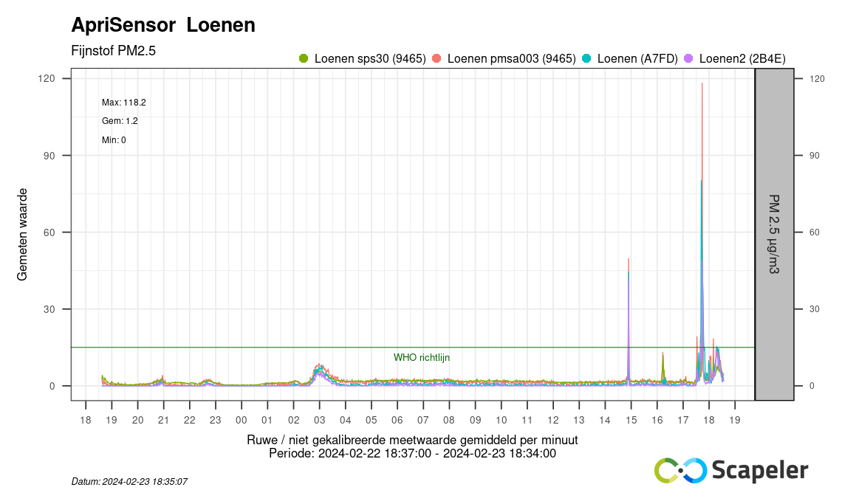
Task: Click the 'Scapeler' brand wordmark
Action: point(760,470)
